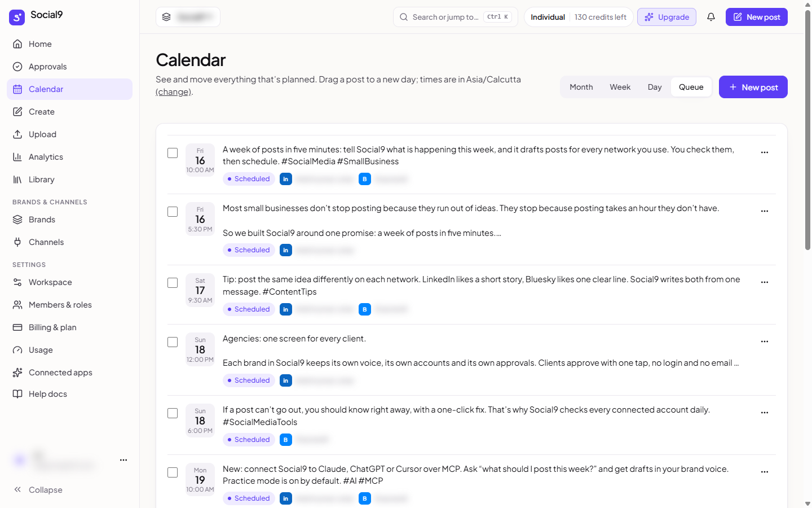Click New post in the top header
Viewport: 812px width, 508px height.
(757, 17)
